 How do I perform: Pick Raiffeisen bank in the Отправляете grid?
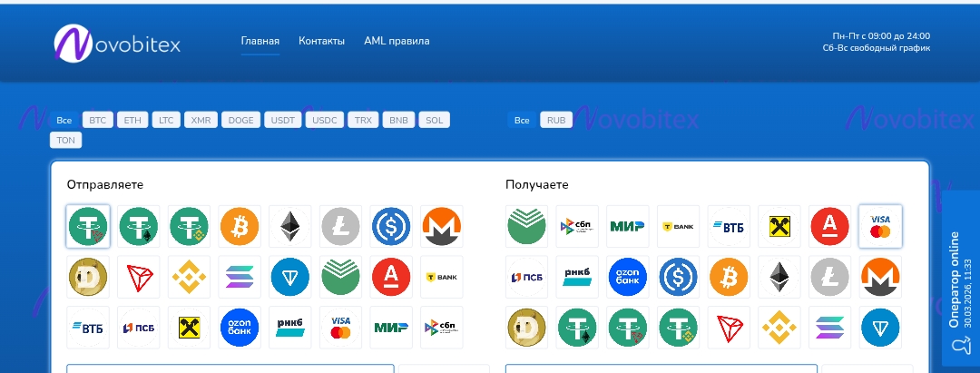189,328
